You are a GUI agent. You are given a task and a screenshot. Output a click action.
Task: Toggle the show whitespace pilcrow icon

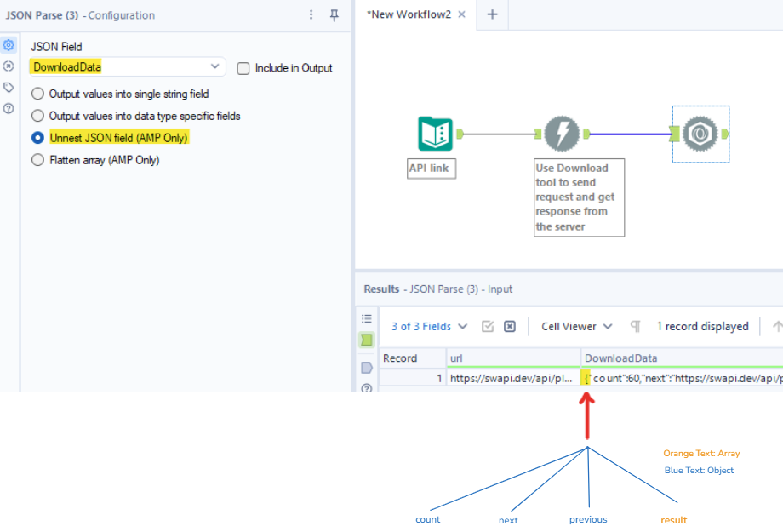coord(635,326)
